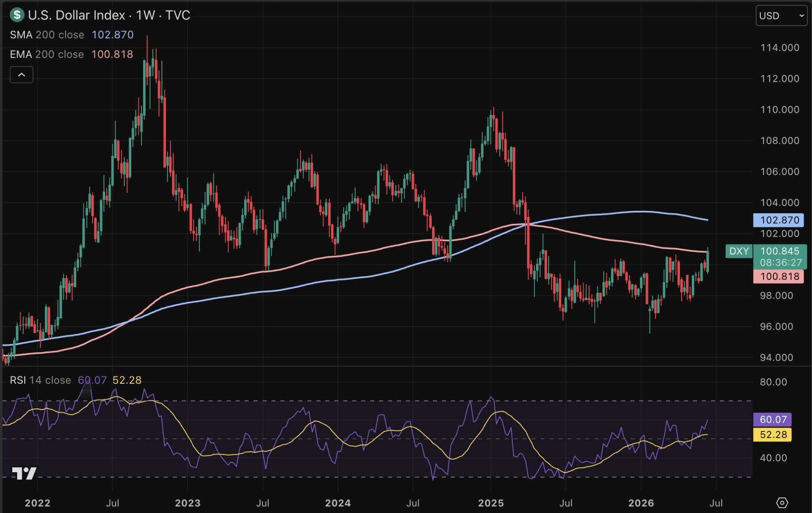Screen dimensions: 812x513
Task: Collapse the indicator legend with chevron button
Action: coord(21,75)
